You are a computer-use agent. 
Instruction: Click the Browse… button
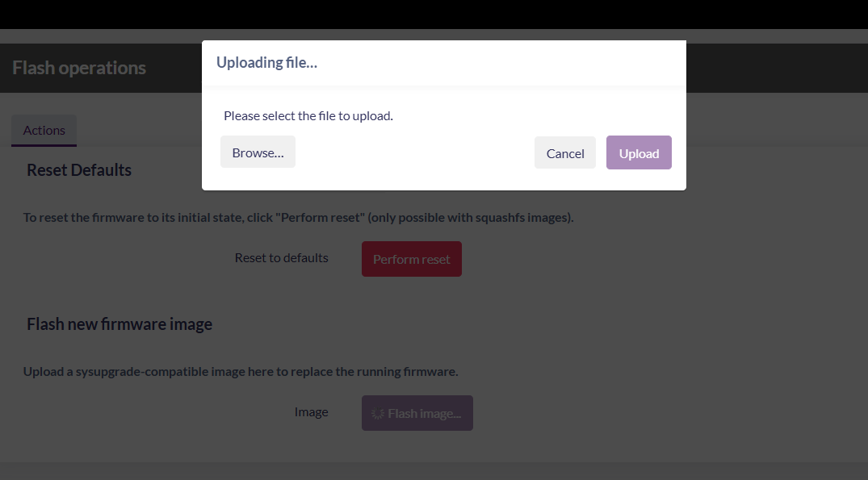[x=258, y=152]
